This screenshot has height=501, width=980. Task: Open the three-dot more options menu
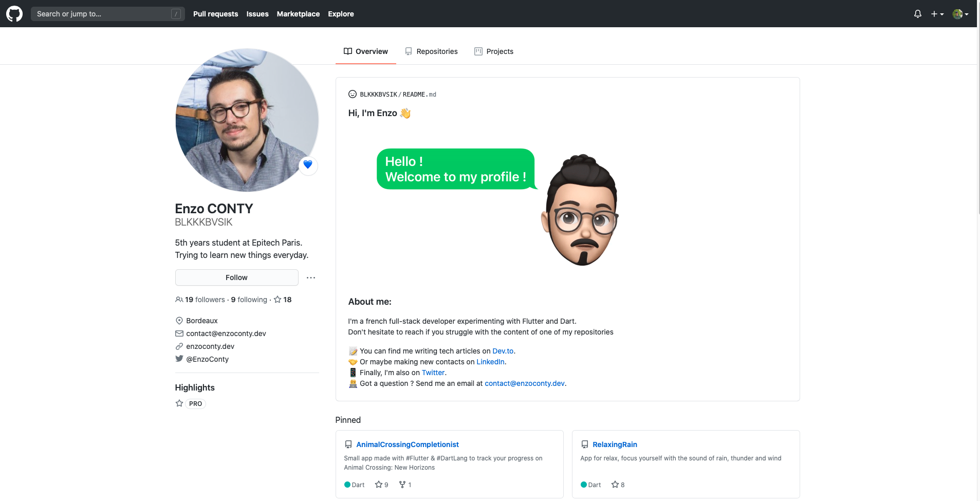tap(311, 277)
